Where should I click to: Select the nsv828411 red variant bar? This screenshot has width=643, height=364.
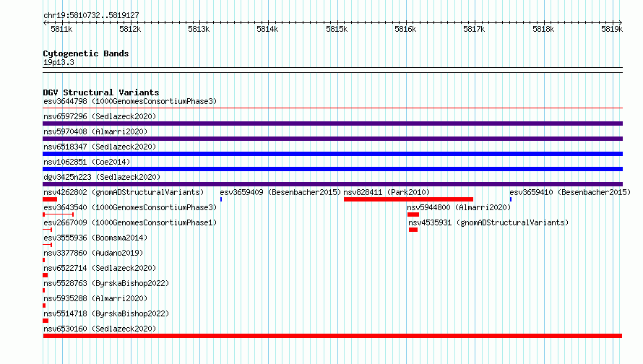(408, 199)
